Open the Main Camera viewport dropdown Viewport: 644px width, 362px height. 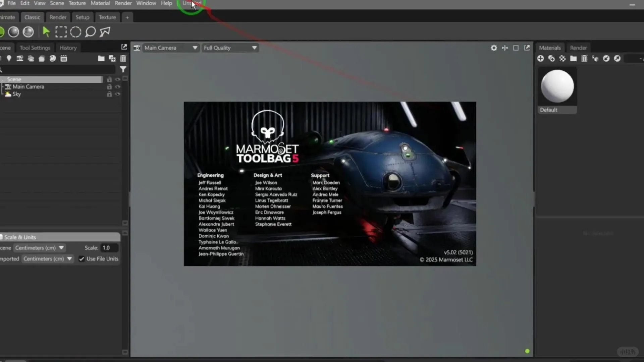tap(170, 48)
